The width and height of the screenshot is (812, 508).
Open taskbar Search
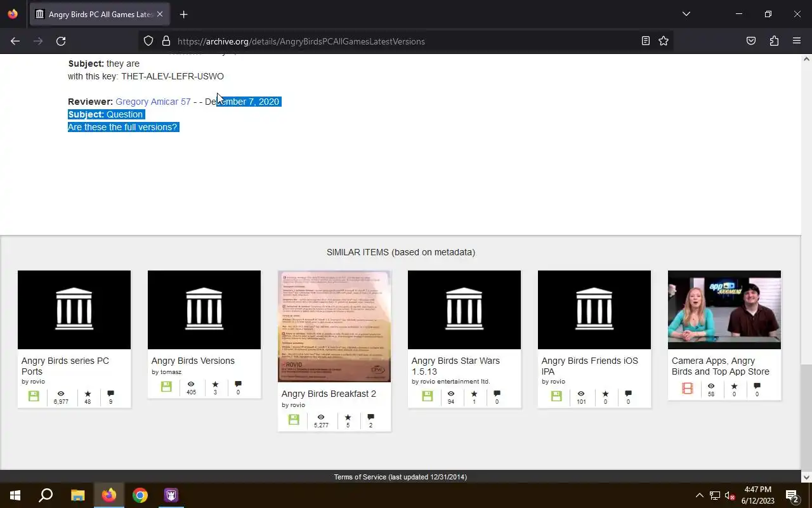click(46, 495)
